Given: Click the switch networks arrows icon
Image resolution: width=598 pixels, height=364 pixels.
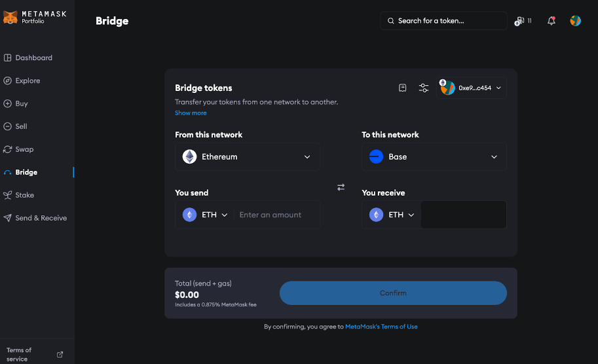Looking at the screenshot, I should [x=341, y=187].
